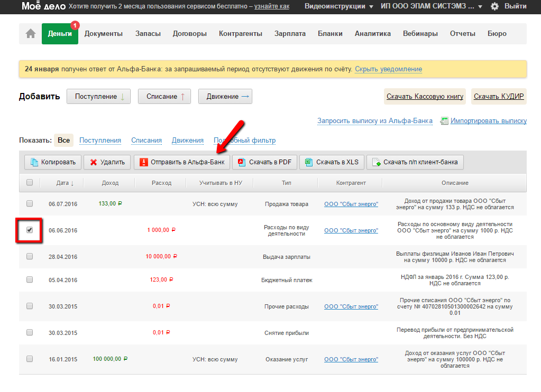Click the home icon in navigation bar

(x=31, y=34)
